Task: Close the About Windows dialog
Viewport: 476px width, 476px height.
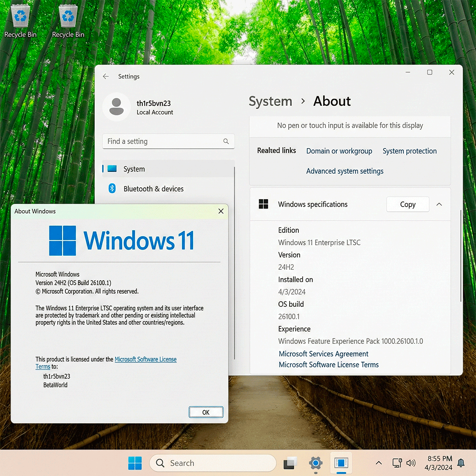Action: pyautogui.click(x=221, y=211)
